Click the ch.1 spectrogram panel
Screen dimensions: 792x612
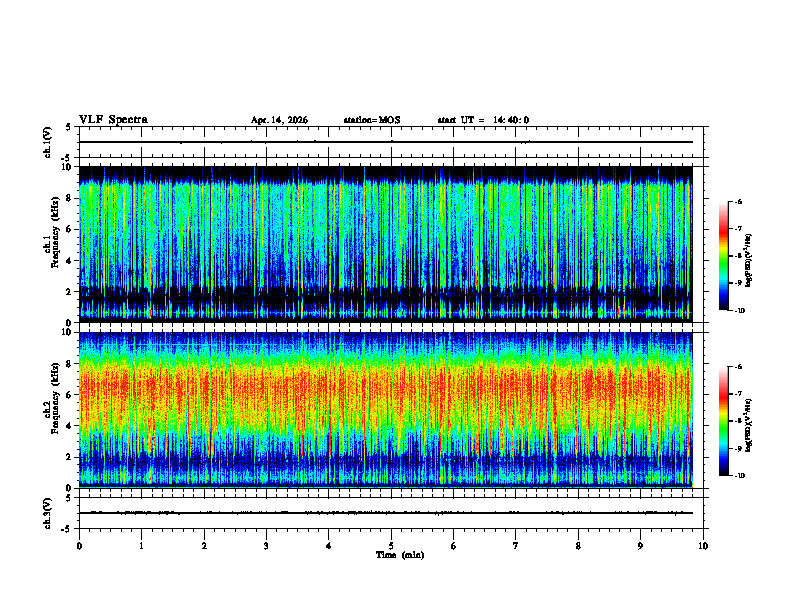386,244
